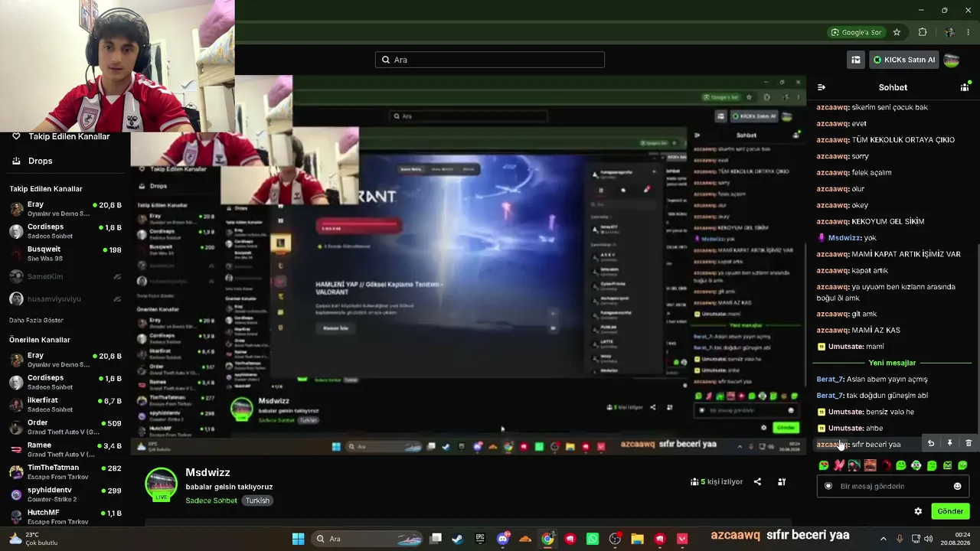The width and height of the screenshot is (980, 551).
Task: Open the volume tray icon
Action: [x=929, y=539]
